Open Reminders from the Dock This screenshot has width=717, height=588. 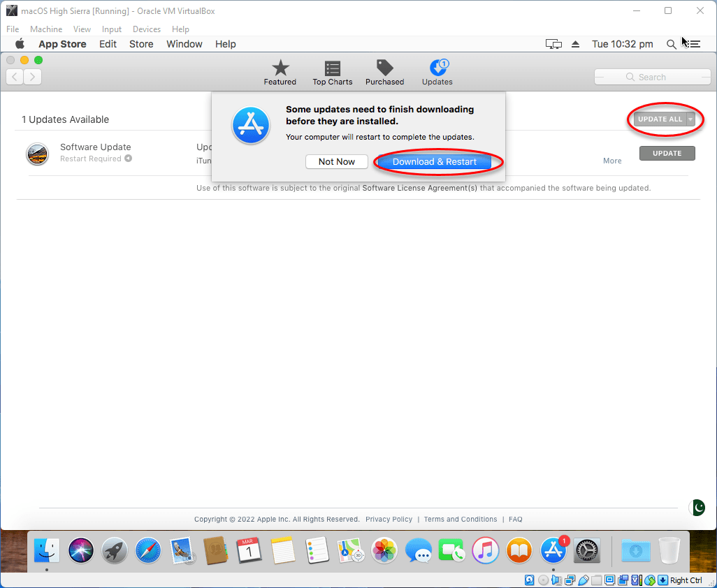pyautogui.click(x=317, y=550)
